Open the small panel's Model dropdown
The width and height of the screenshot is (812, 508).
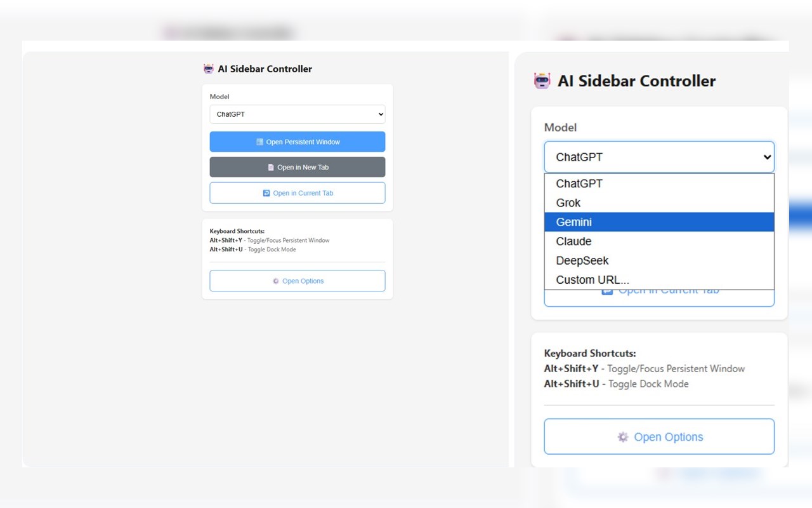point(297,114)
